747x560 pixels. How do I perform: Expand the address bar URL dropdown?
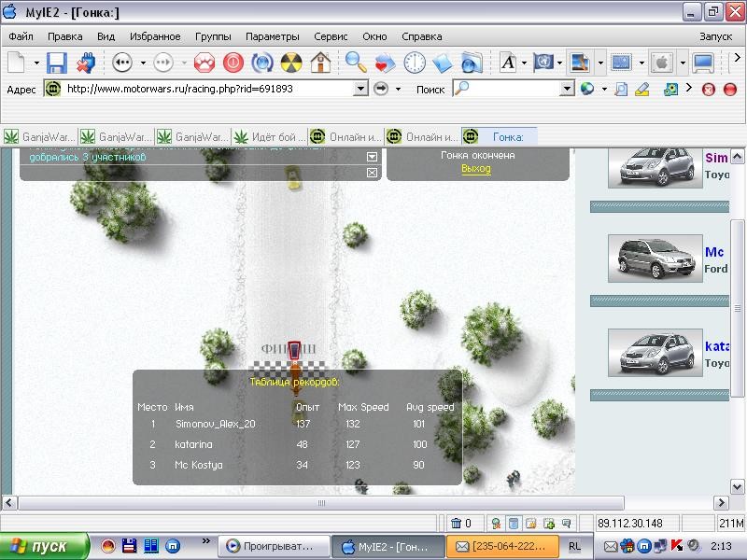[361, 89]
